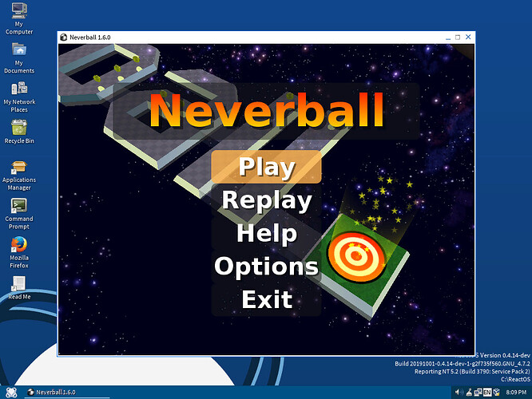Maximize the Neverball window

pyautogui.click(x=458, y=38)
